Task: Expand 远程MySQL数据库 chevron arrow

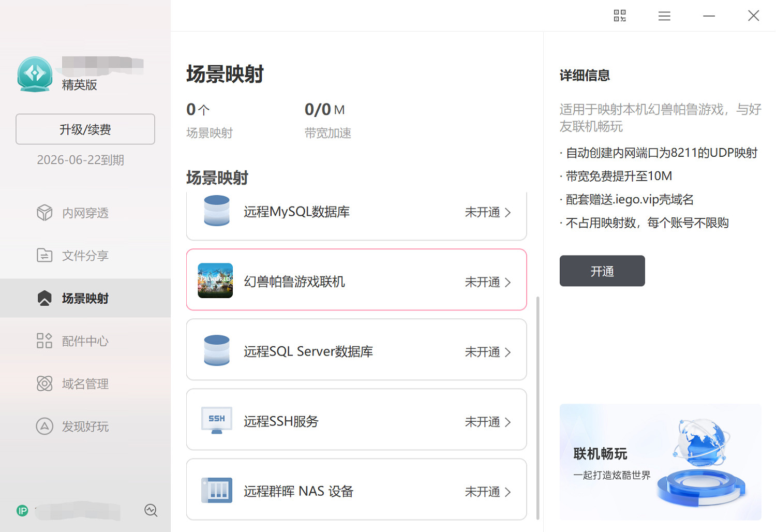Action: pos(508,213)
